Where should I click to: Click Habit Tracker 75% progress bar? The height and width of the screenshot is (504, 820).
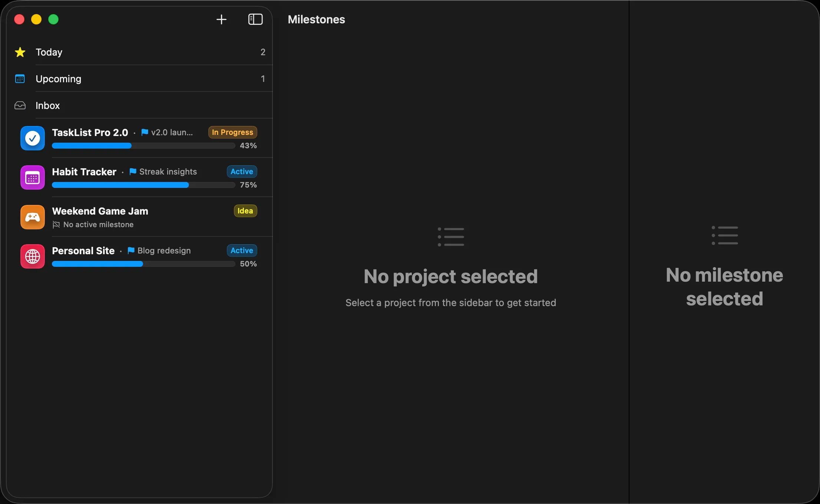pyautogui.click(x=143, y=185)
